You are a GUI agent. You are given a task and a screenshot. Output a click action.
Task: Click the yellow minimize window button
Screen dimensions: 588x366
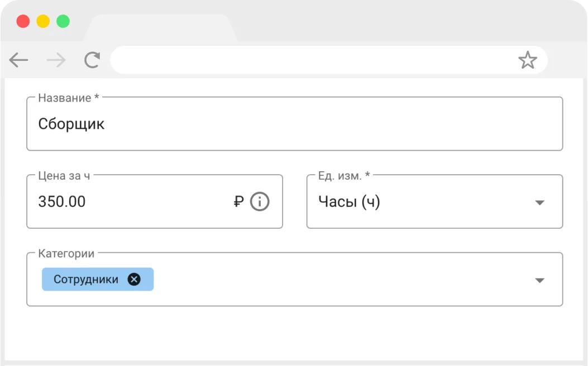coord(43,21)
